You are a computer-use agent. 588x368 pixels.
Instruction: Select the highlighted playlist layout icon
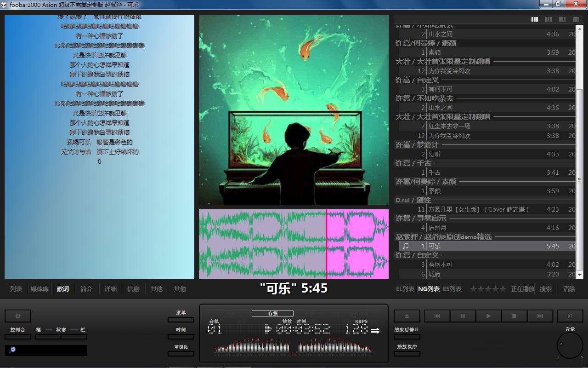click(x=535, y=19)
